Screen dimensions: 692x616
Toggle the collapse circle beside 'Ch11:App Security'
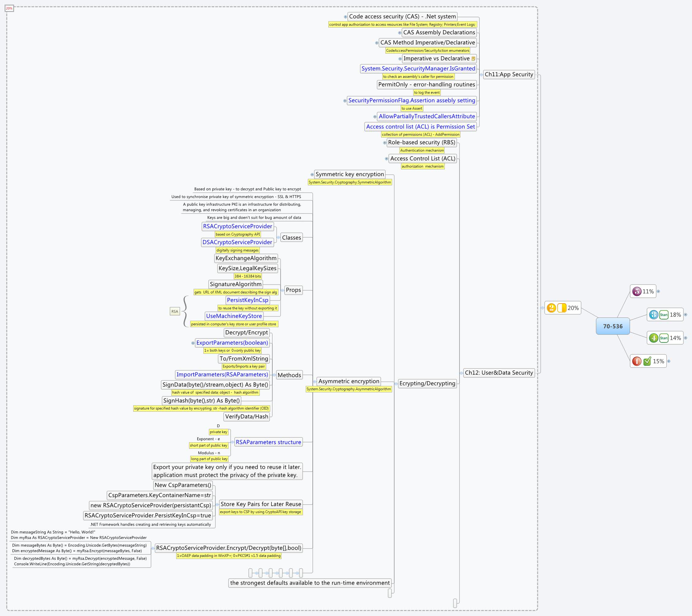click(x=482, y=75)
